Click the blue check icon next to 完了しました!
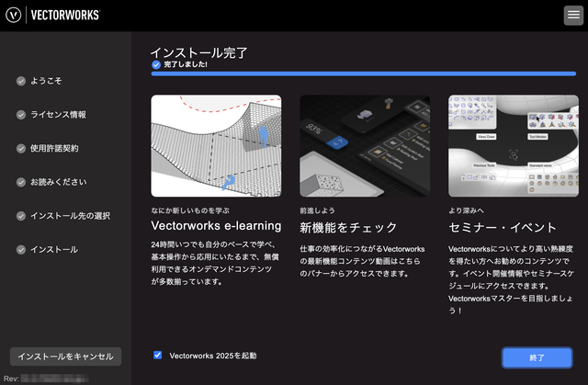Image resolution: width=588 pixels, height=385 pixels. 156,65
